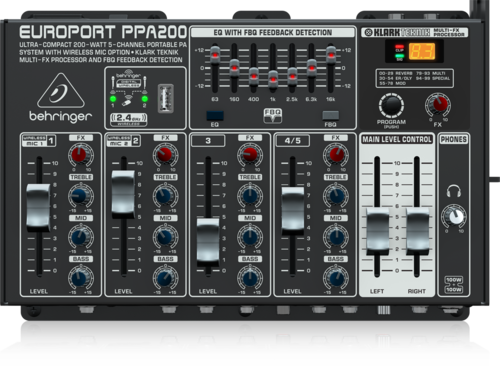Screen dimensions: 500x366
Task: Click the channel 3 FX knob
Action: pyautogui.click(x=250, y=155)
